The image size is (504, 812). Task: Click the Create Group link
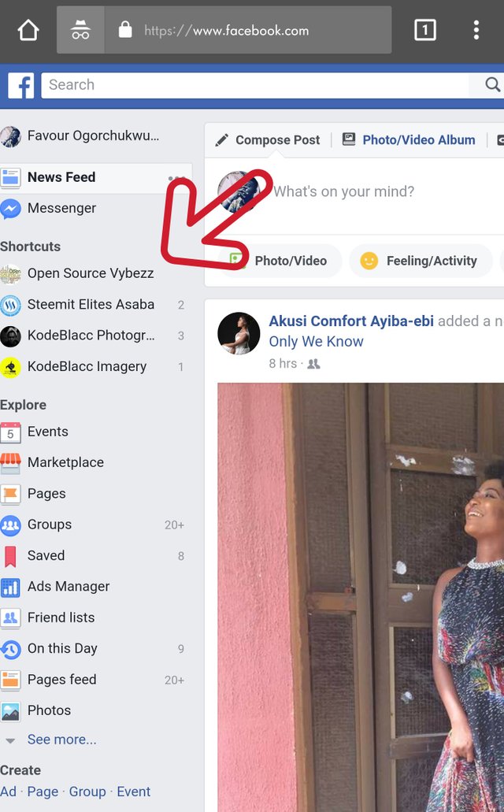point(87,792)
